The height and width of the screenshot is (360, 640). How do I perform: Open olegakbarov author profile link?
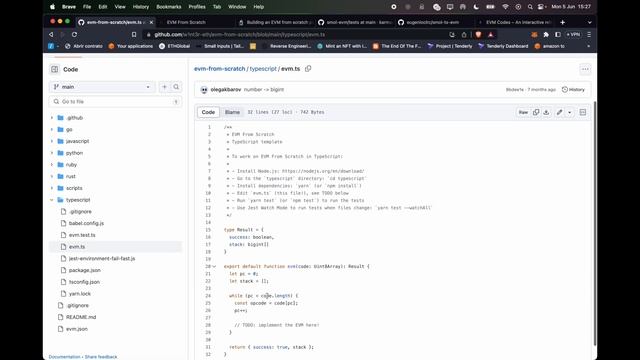click(x=226, y=89)
